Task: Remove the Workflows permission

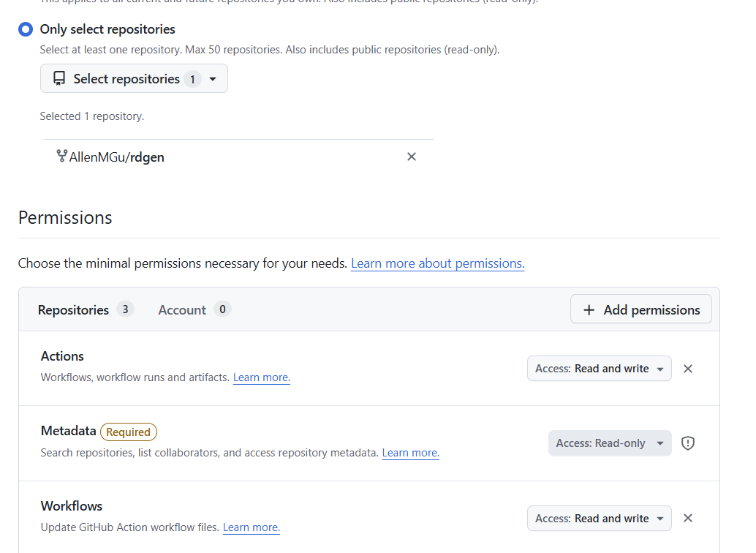Action: tap(688, 519)
